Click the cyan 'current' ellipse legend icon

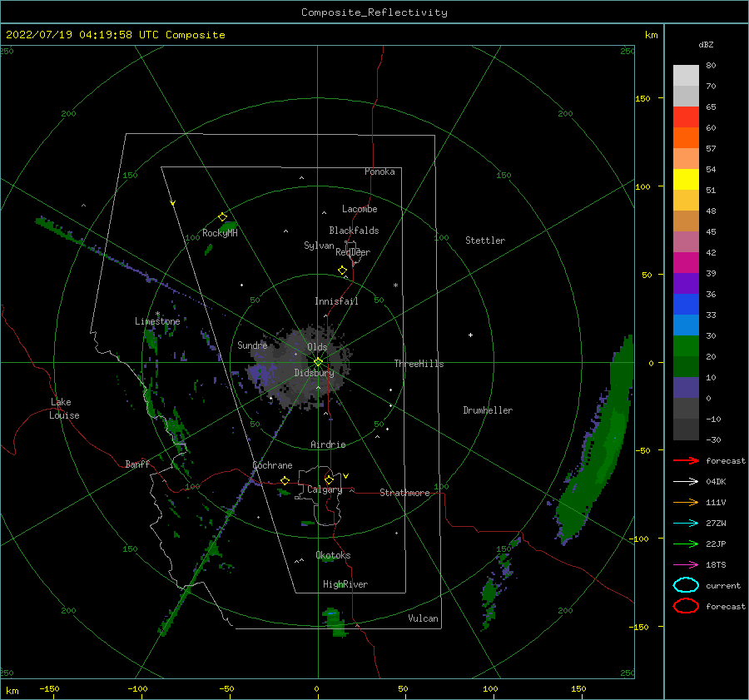[686, 585]
